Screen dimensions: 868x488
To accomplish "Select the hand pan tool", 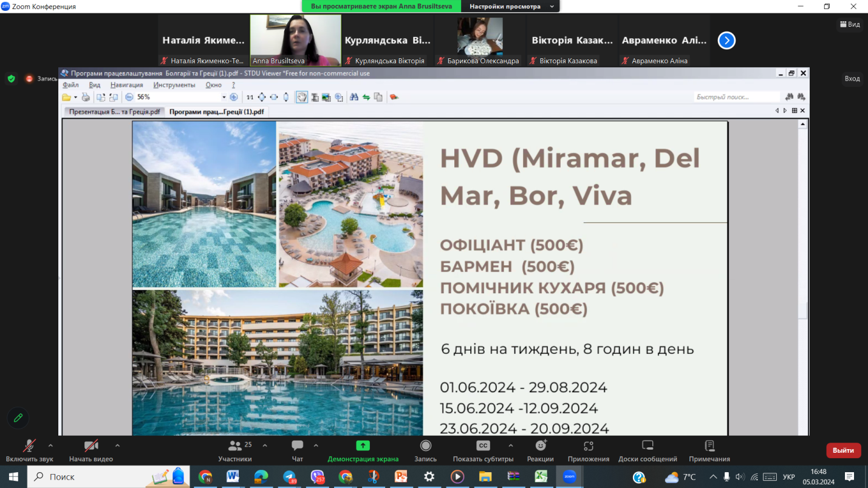I will point(302,97).
